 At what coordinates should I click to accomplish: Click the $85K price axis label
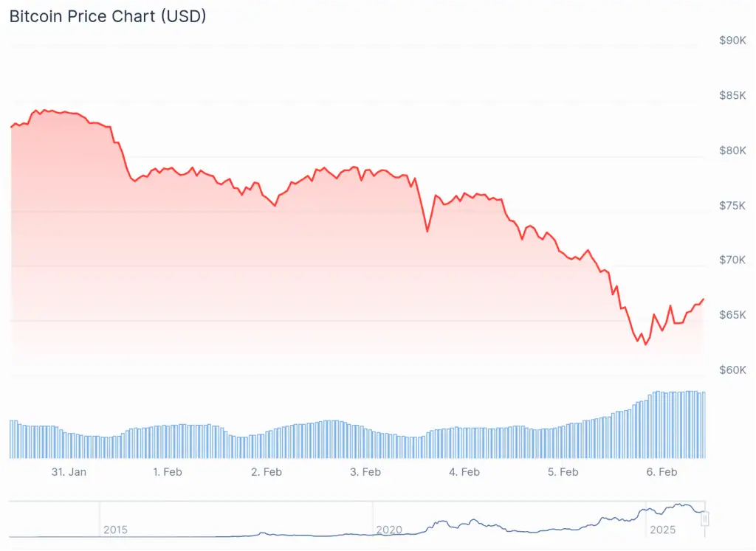[x=732, y=95]
